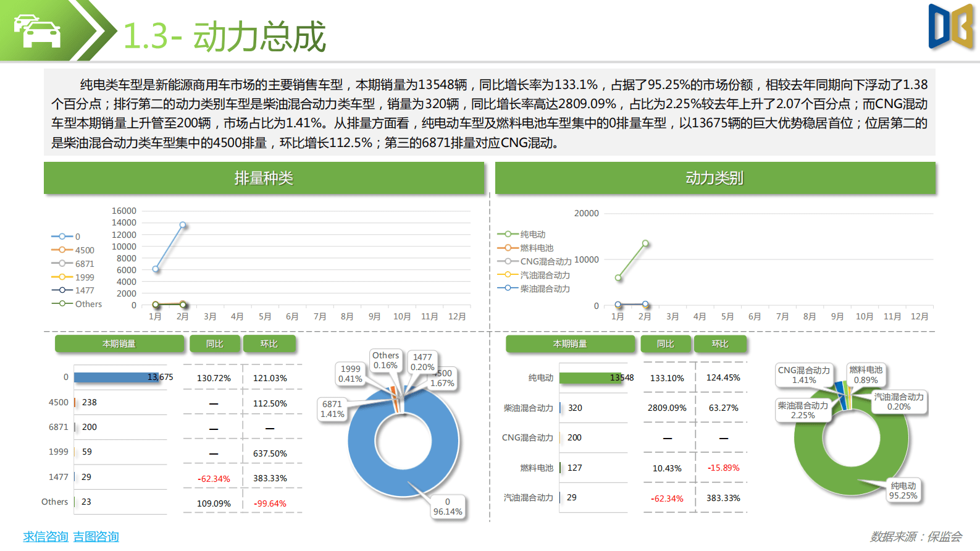The width and height of the screenshot is (980, 551).
Task: Select the 排量种类 section header
Action: (x=264, y=178)
